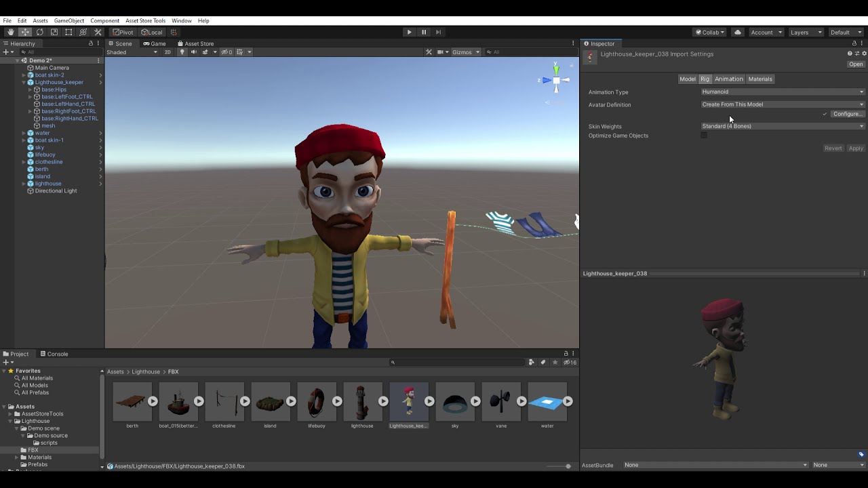
Task: Toggle scene audio speaker icon
Action: pyautogui.click(x=193, y=52)
